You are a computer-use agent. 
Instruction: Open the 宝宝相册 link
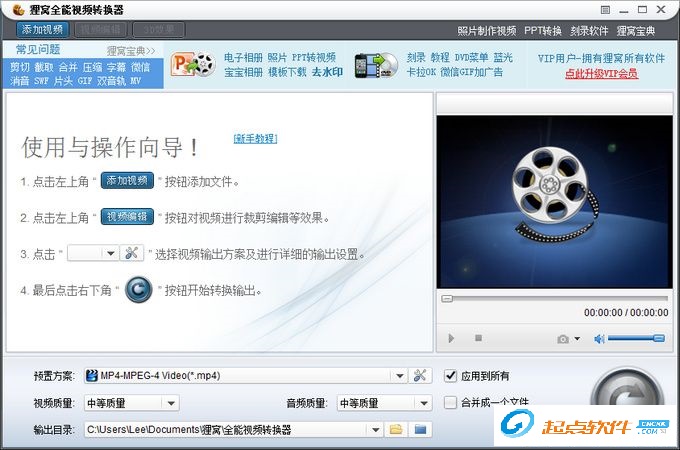tap(243, 72)
